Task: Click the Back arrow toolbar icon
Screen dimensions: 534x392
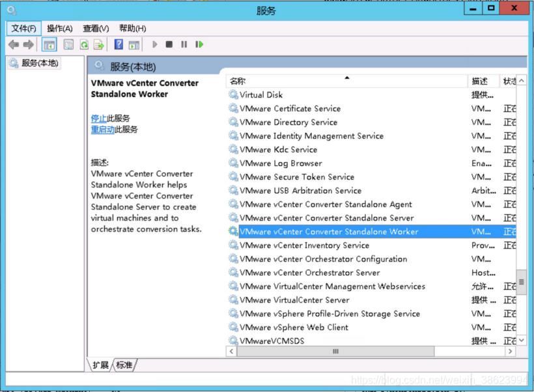Action: click(x=14, y=45)
